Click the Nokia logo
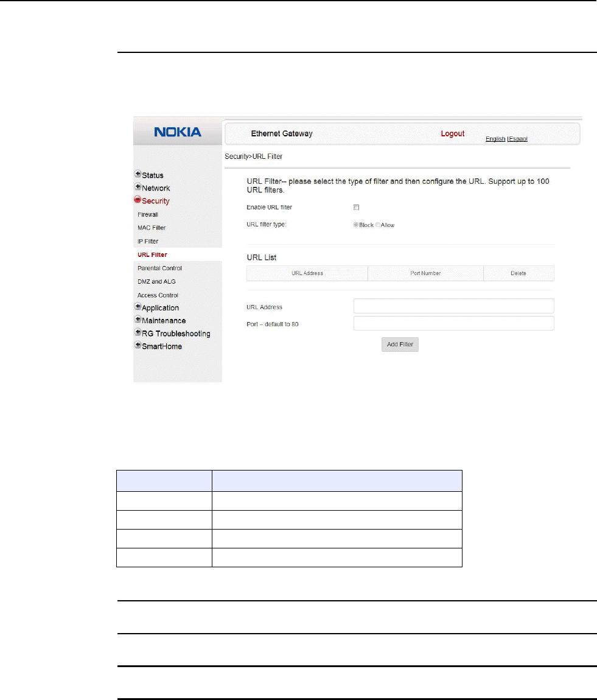 pyautogui.click(x=178, y=132)
